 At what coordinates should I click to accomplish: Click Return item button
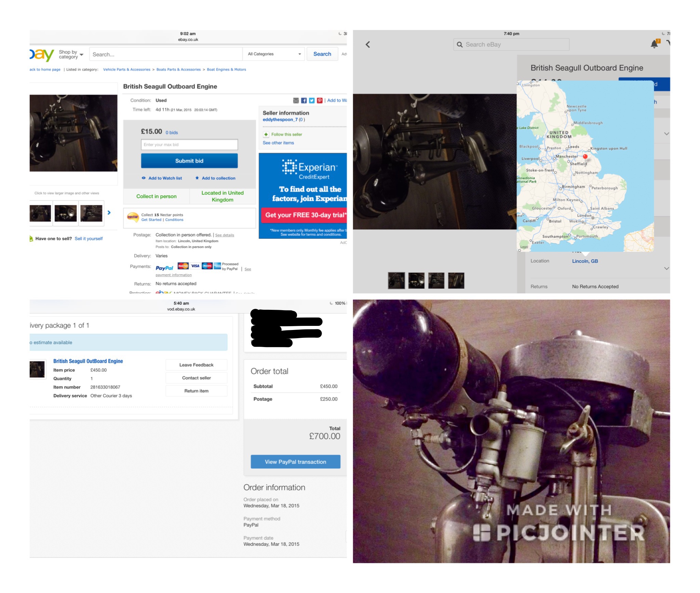click(196, 391)
